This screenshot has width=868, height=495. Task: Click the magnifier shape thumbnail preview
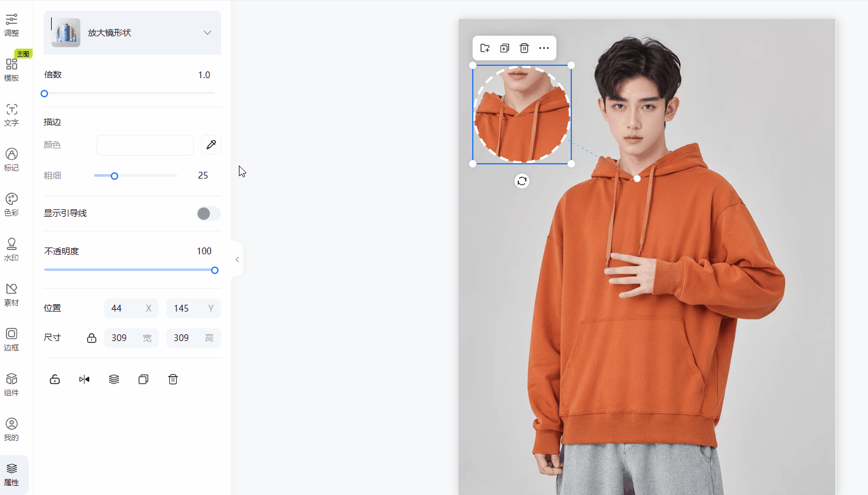(66, 33)
